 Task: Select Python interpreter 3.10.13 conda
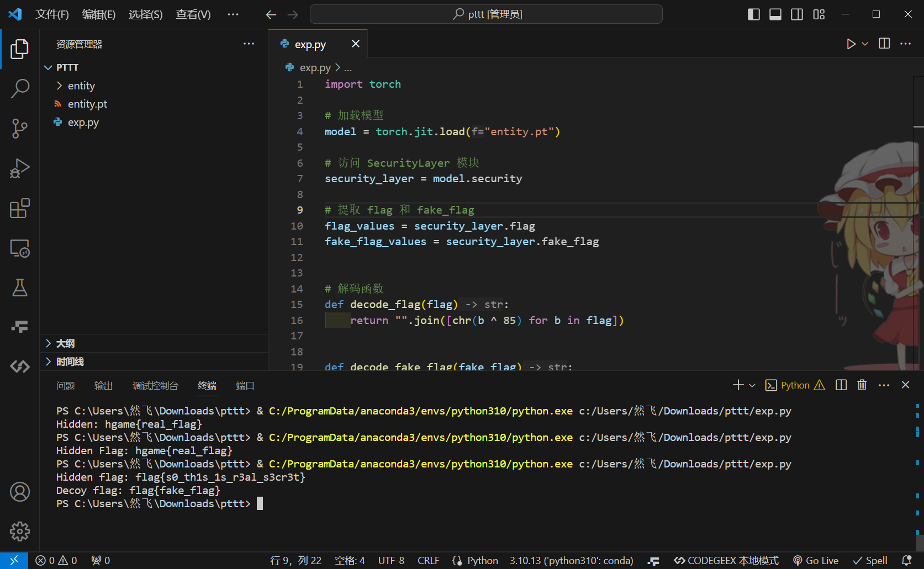tap(571, 561)
